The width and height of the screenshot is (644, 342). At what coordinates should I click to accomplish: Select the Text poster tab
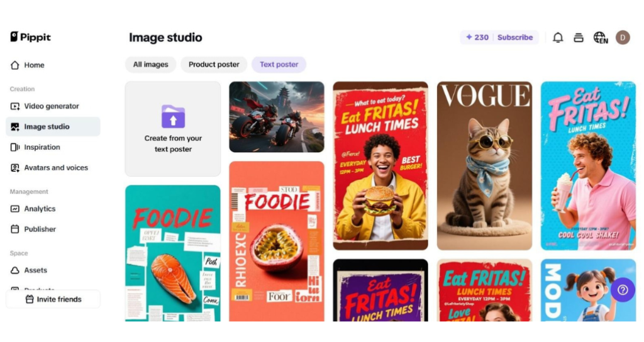pyautogui.click(x=279, y=65)
